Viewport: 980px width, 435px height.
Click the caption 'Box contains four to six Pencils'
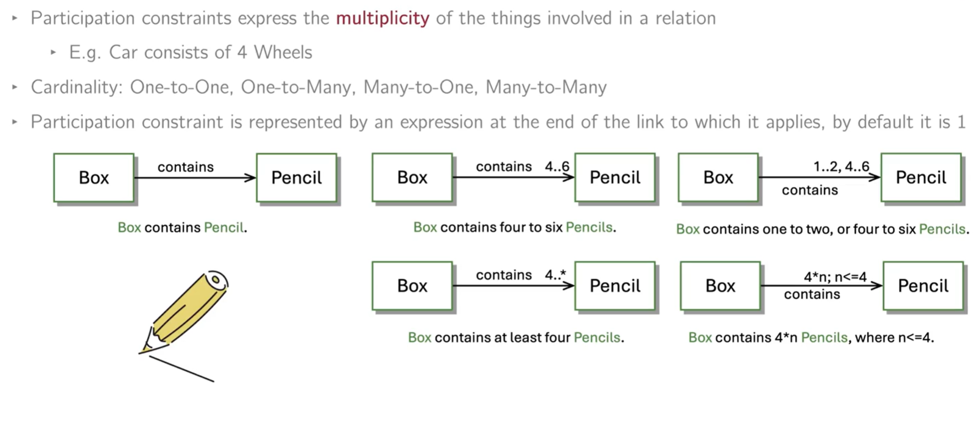(x=514, y=227)
